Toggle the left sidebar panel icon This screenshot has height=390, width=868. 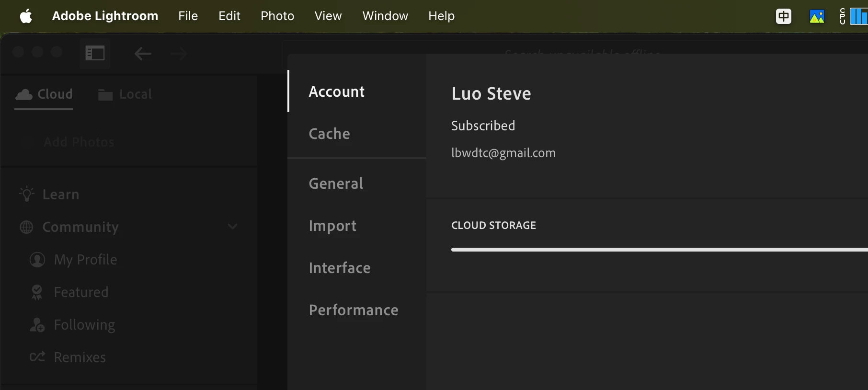(95, 53)
